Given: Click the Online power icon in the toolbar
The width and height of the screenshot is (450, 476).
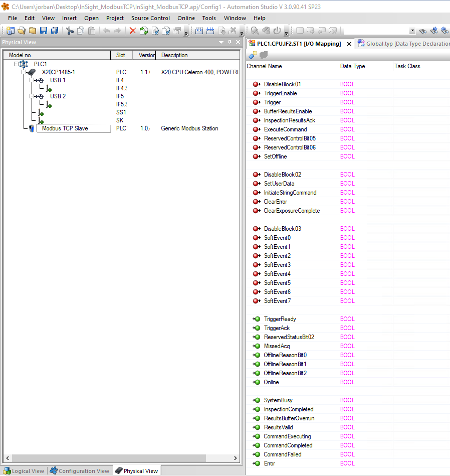Looking at the screenshot, I should 276,31.
